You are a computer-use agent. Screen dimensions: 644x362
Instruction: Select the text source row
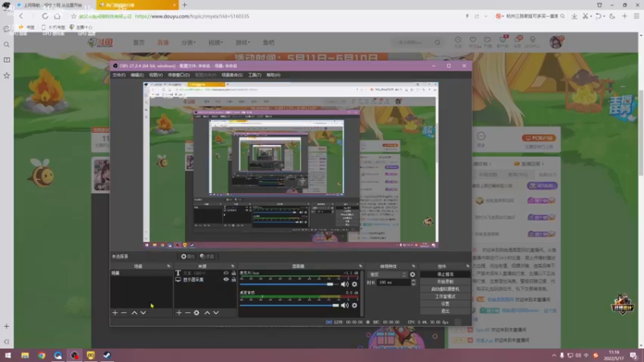click(x=206, y=273)
